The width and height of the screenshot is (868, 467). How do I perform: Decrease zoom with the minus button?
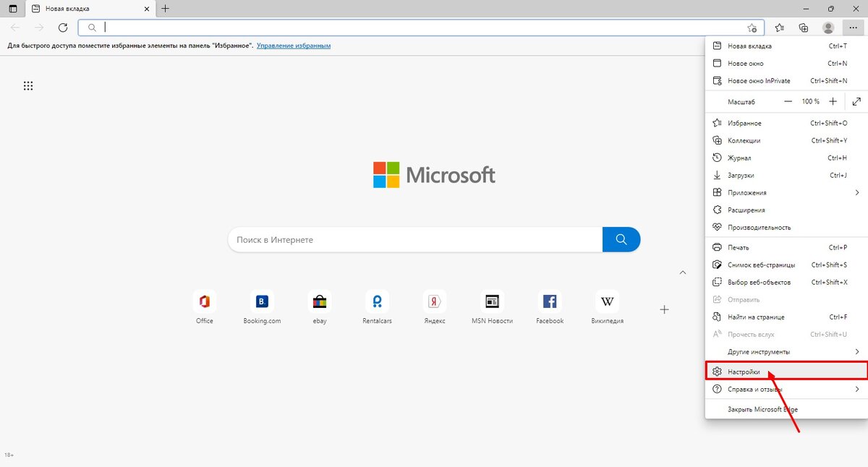pos(788,102)
